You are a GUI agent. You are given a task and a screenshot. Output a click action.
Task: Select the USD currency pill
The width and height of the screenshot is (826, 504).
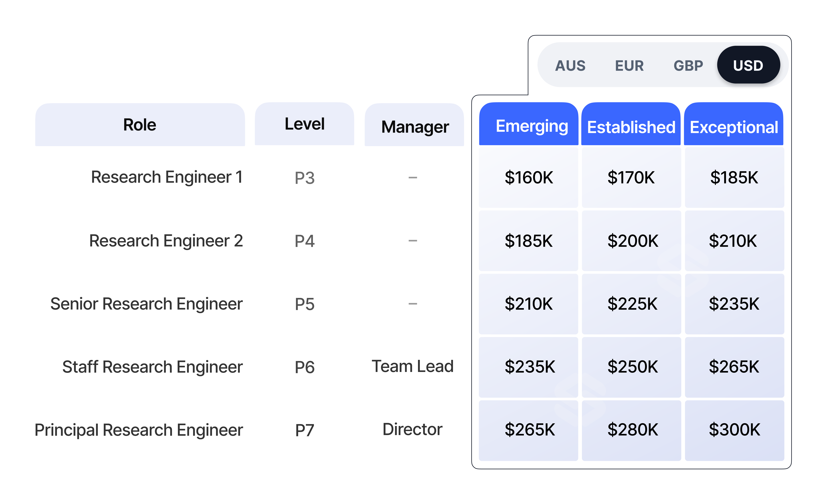[748, 65]
